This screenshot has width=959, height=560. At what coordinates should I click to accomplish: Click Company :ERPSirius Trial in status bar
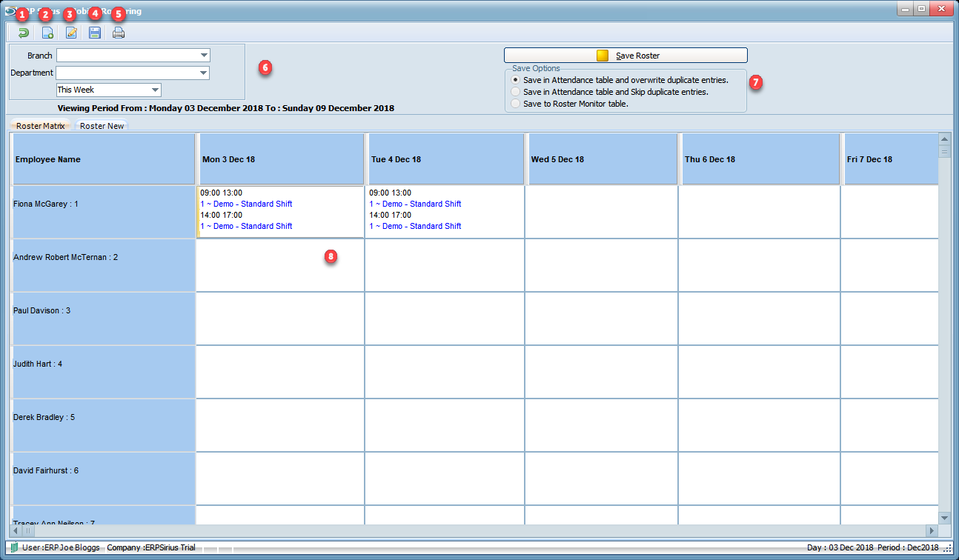(x=151, y=547)
